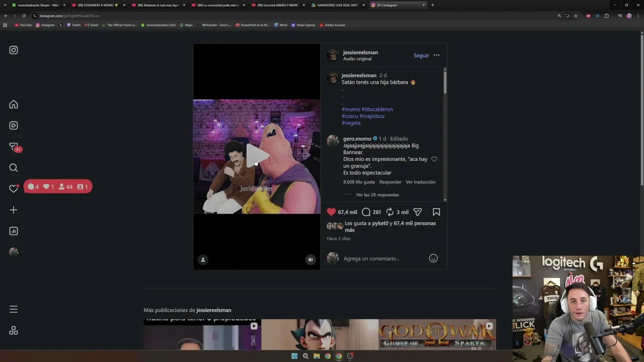Image resolution: width=644 pixels, height=362 pixels.
Task: Open the Twitch bookmark
Action: 74,25
